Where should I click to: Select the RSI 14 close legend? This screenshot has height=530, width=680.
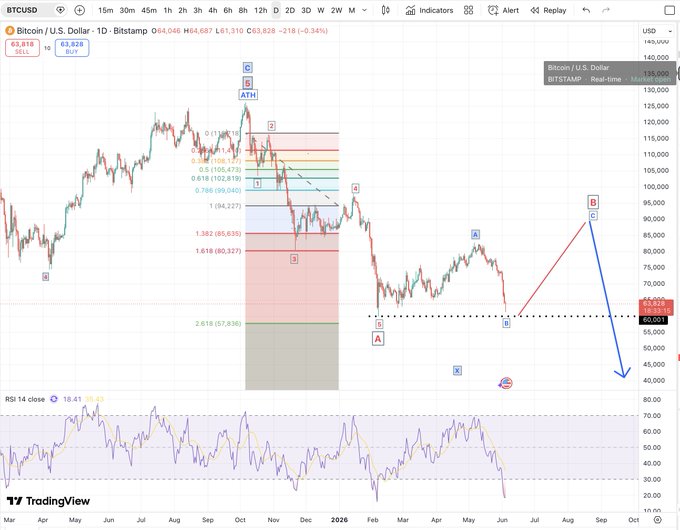pos(25,399)
